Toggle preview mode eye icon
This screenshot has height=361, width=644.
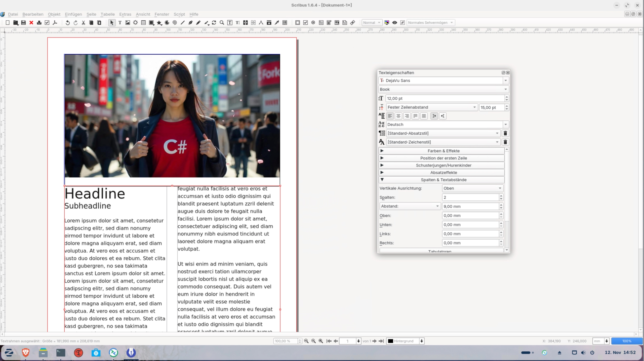[395, 23]
